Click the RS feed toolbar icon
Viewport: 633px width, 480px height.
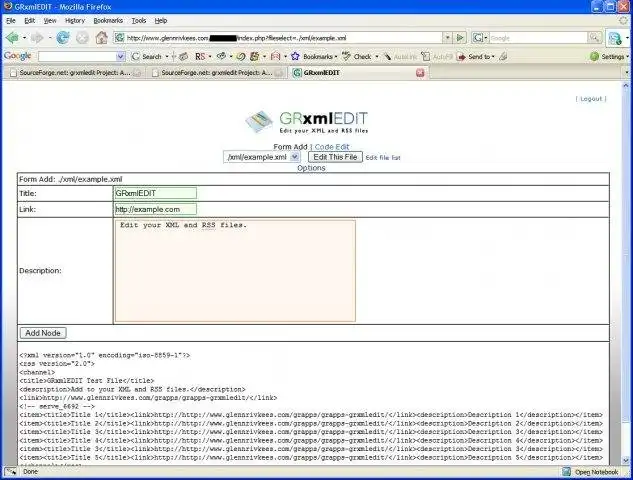click(x=200, y=57)
